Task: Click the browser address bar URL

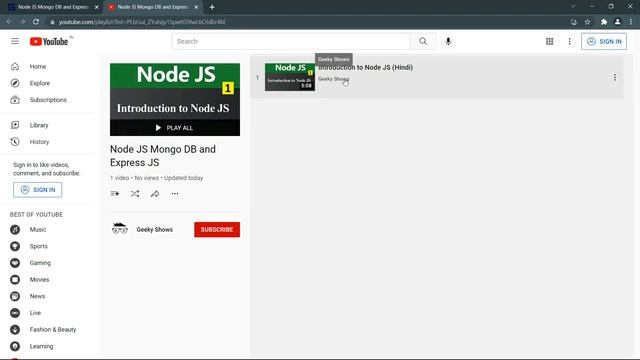Action: (x=142, y=22)
